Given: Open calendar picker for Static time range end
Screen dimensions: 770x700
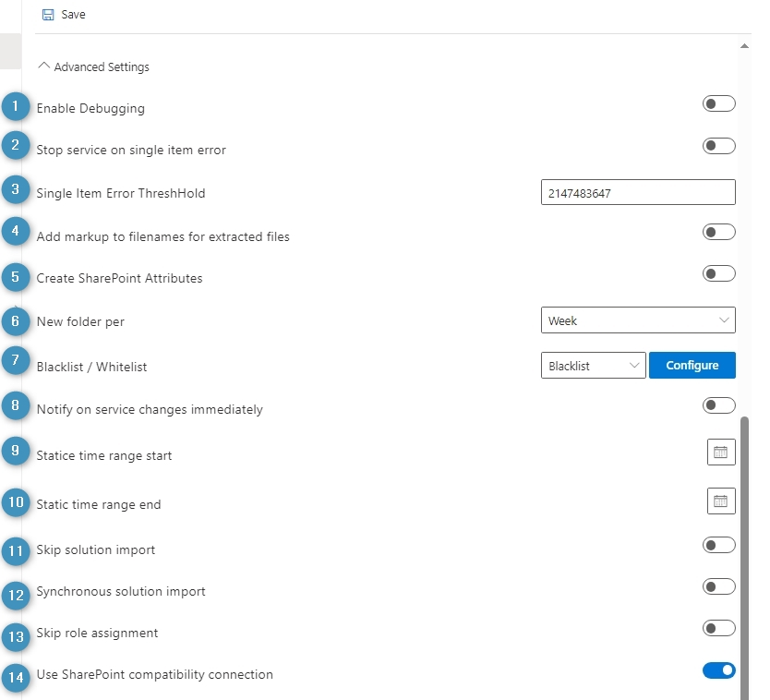Looking at the screenshot, I should point(721,501).
